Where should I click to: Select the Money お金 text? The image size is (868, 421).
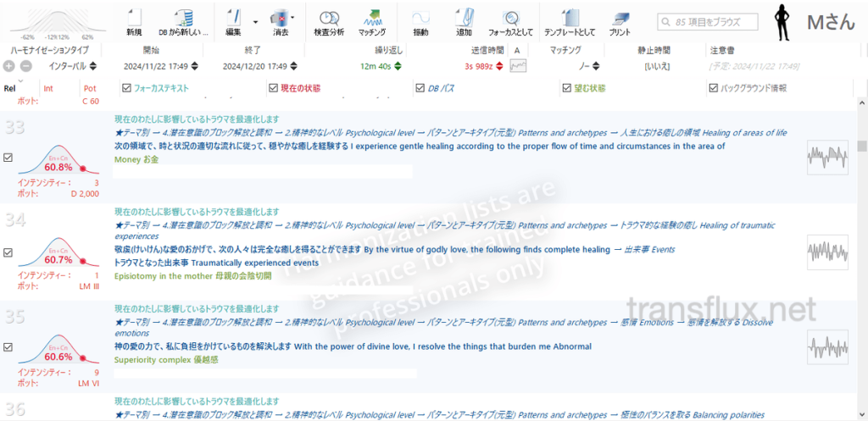(136, 159)
